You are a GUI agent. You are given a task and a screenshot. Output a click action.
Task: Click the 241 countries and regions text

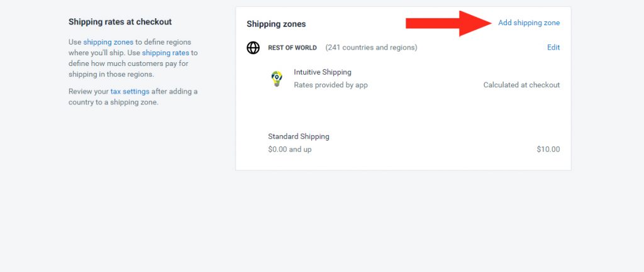coord(371,48)
